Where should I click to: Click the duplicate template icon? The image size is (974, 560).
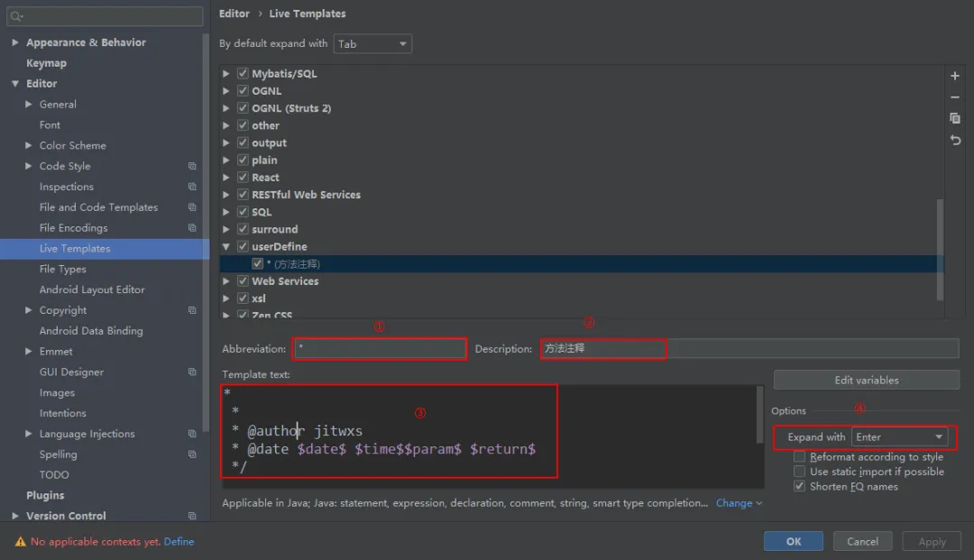[955, 118]
